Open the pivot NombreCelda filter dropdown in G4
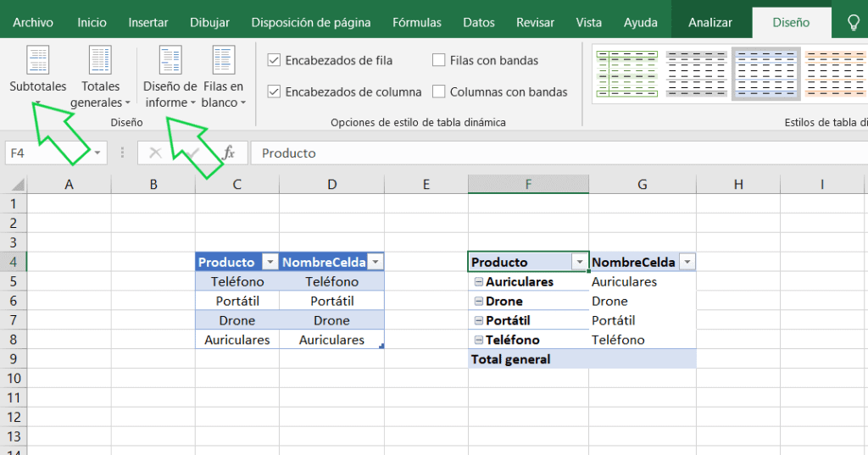This screenshot has width=868, height=455. tap(687, 262)
